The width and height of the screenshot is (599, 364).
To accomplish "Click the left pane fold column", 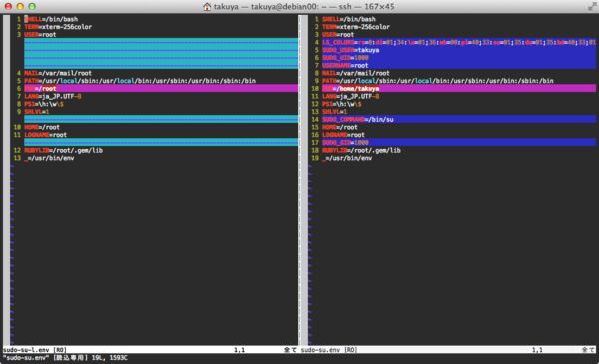I will pyautogui.click(x=7, y=181).
